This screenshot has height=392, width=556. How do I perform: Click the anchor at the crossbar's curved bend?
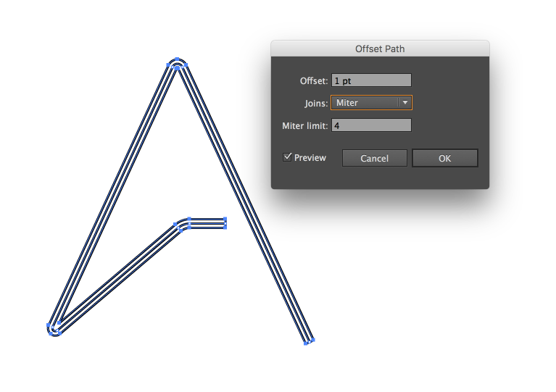point(181,224)
